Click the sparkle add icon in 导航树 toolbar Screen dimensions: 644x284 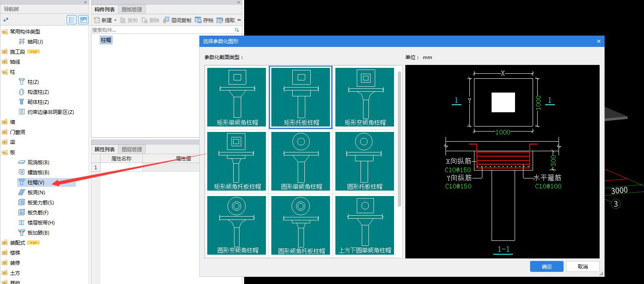(x=6, y=20)
